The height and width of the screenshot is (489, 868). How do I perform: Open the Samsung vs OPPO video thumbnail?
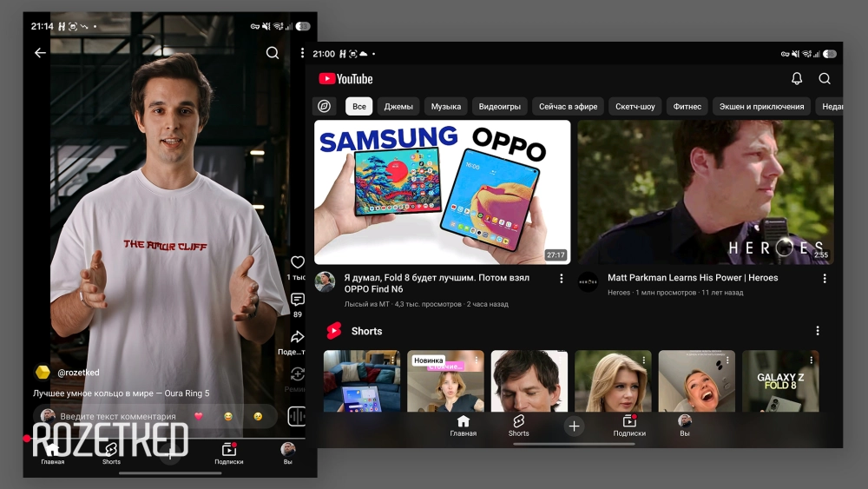coord(443,192)
